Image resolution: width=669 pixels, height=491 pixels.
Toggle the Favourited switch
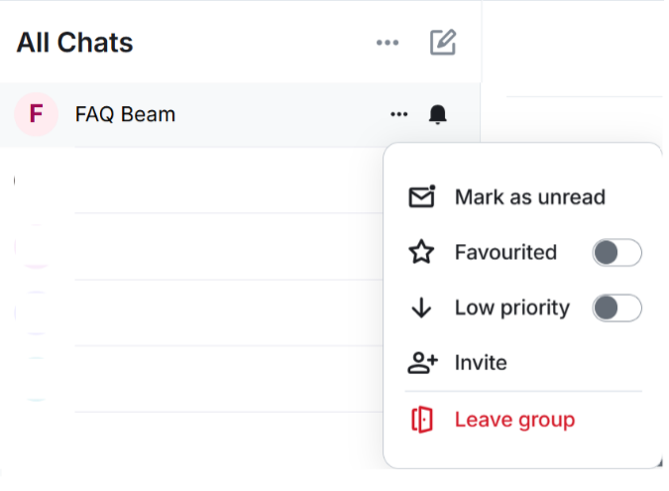click(x=616, y=252)
